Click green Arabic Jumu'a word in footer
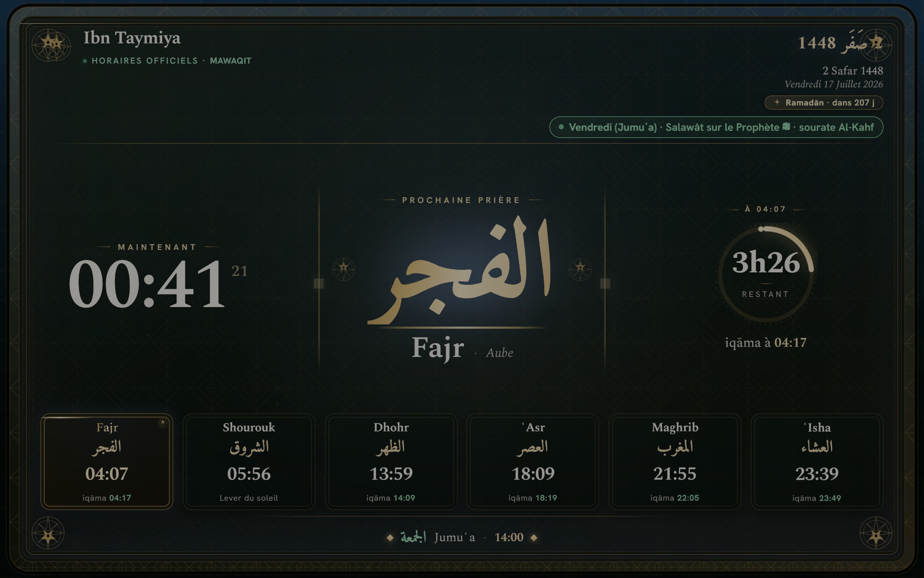The image size is (924, 578). (x=413, y=537)
